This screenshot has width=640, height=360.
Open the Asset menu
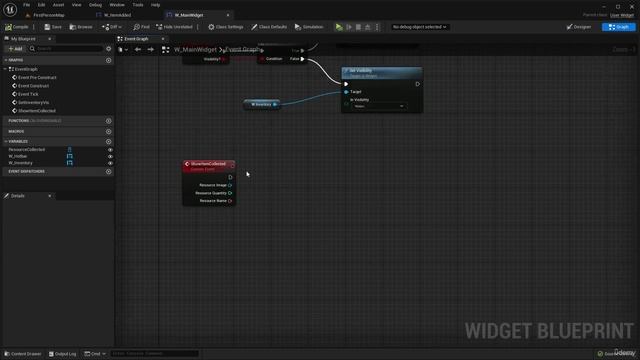click(58, 5)
